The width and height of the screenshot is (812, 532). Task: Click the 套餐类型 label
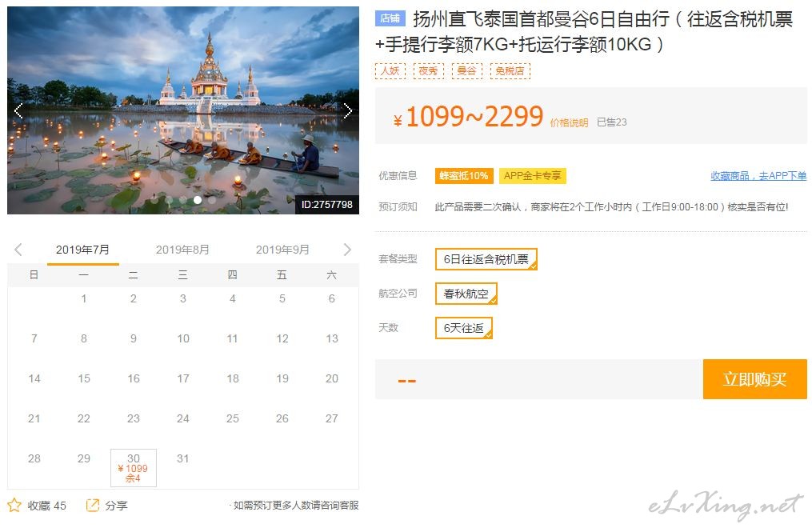(398, 258)
